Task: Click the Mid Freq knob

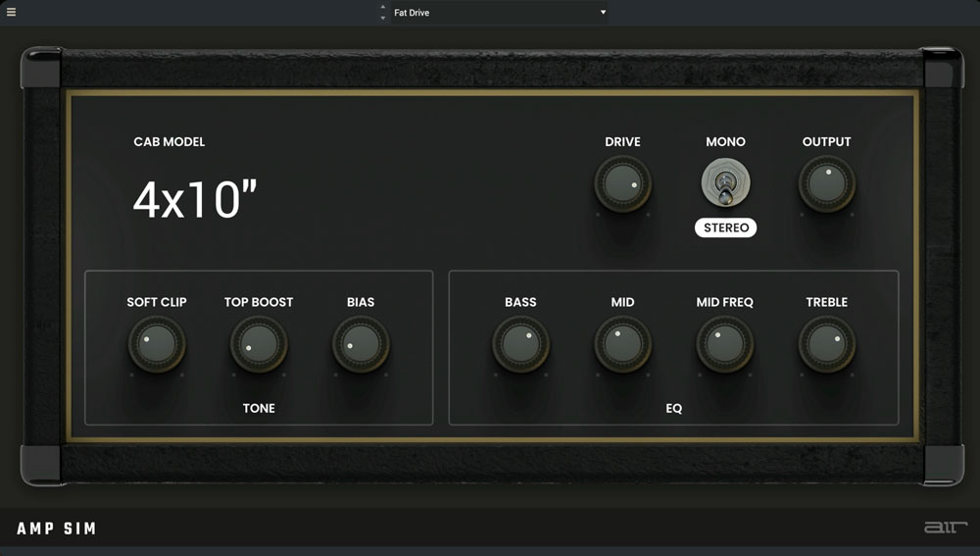Action: pos(724,344)
